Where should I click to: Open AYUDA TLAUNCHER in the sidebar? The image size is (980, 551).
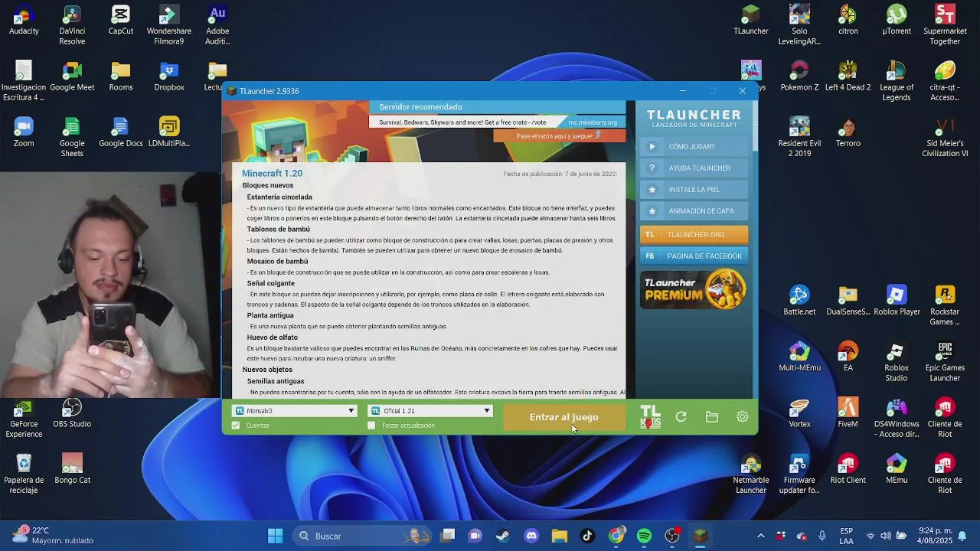pos(694,168)
